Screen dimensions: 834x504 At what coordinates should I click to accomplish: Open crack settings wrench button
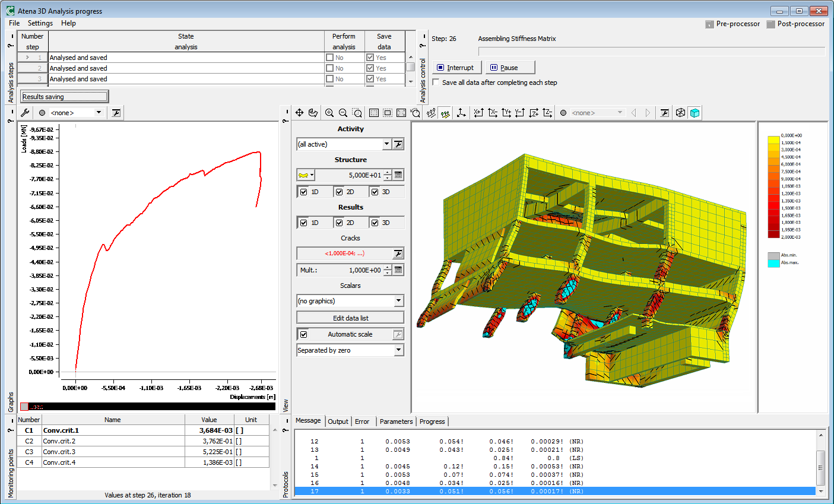pyautogui.click(x=398, y=253)
